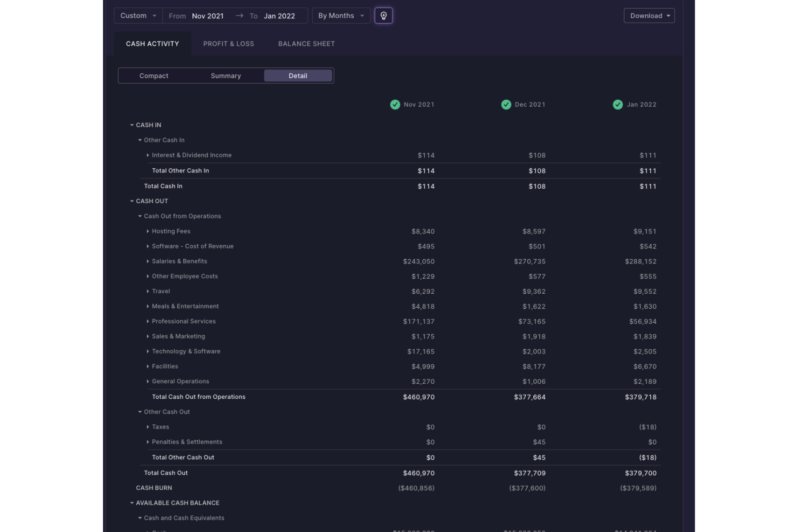798x532 pixels.
Task: Open the Custom date range dropdown
Action: click(137, 16)
